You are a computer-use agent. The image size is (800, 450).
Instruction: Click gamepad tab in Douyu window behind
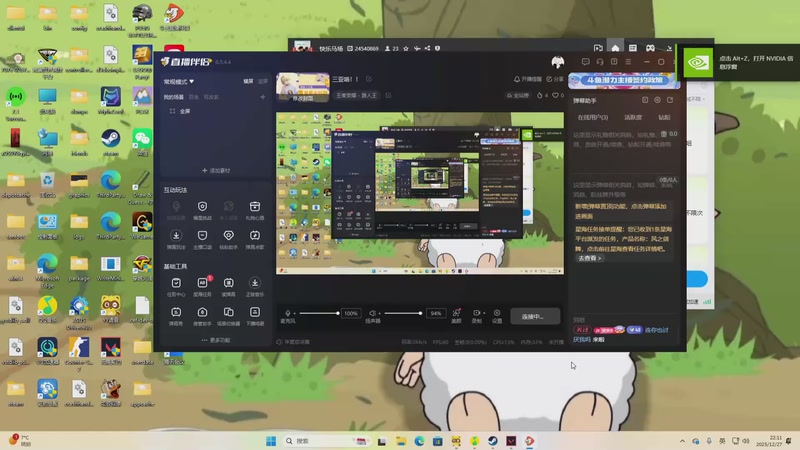tap(651, 48)
